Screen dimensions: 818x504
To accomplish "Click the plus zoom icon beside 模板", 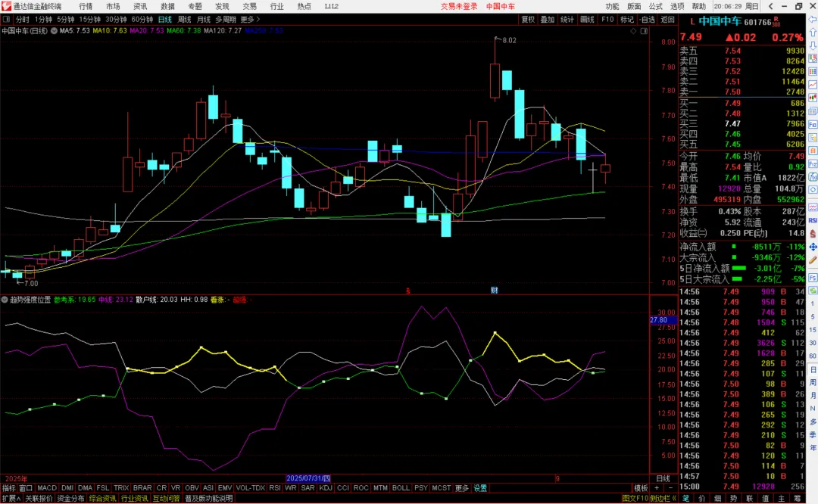I will tap(657, 488).
